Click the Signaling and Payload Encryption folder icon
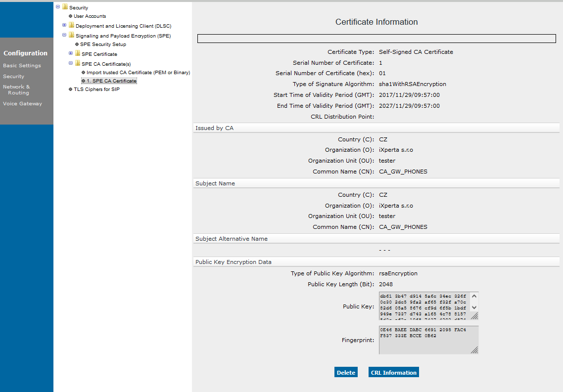The image size is (563, 392). (71, 35)
